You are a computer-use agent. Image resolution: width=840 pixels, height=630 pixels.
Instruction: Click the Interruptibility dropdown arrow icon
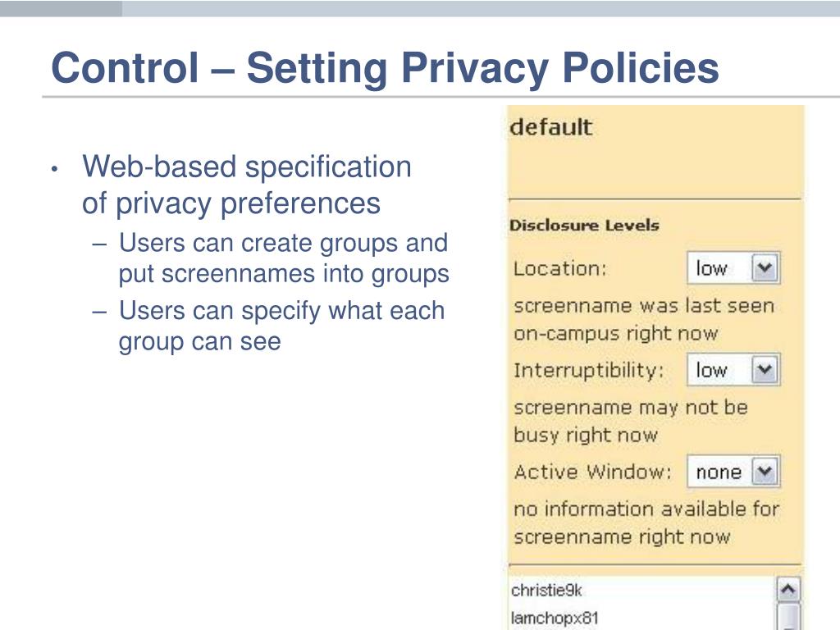765,370
